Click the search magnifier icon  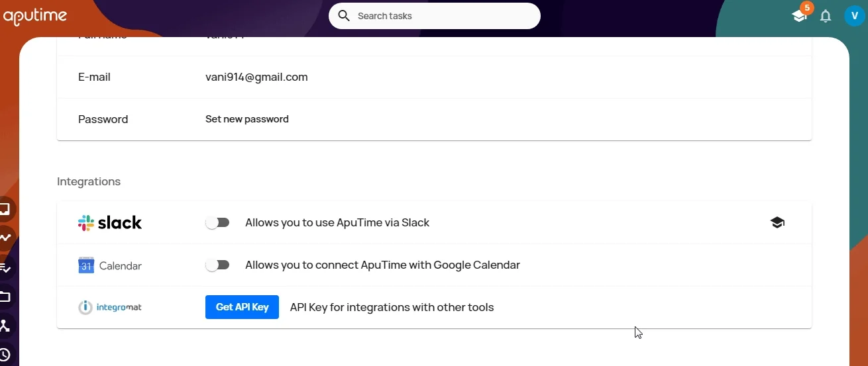click(343, 16)
